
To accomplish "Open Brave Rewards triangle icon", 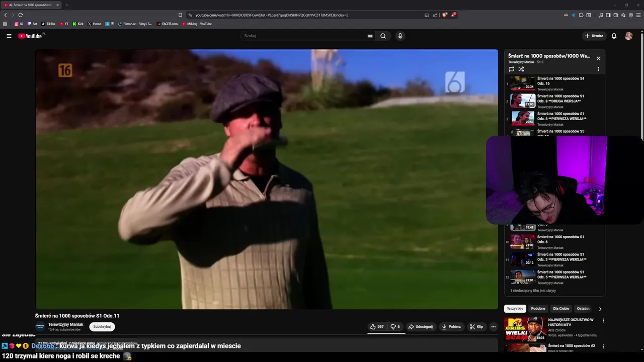I will pyautogui.click(x=453, y=15).
